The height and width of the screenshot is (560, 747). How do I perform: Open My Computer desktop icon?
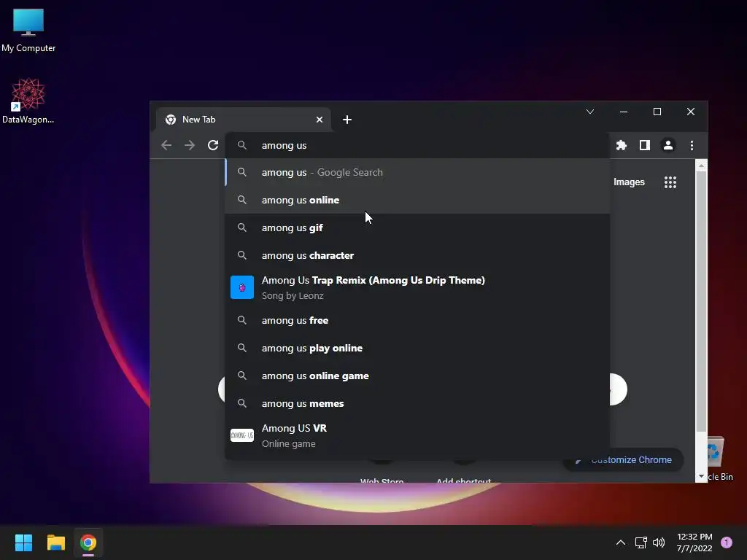28,30
